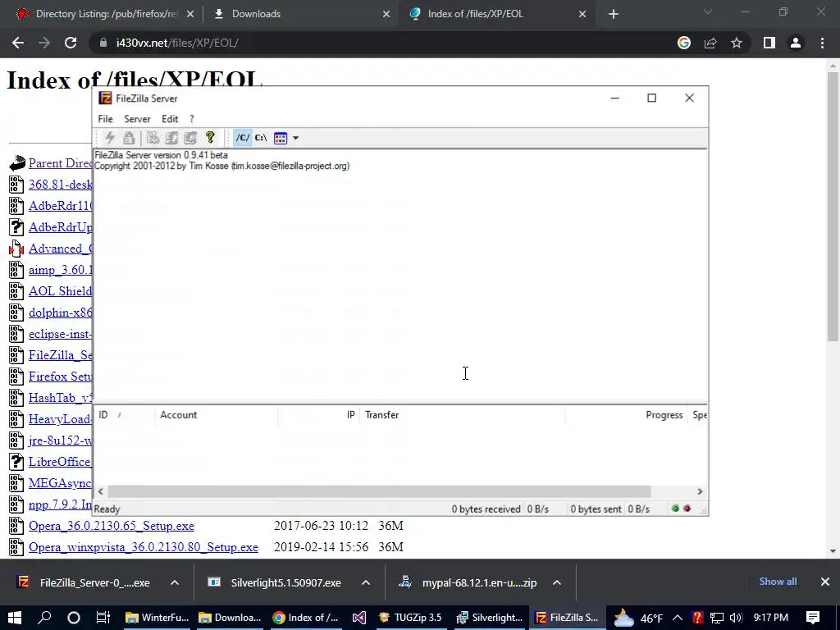The height and width of the screenshot is (630, 840).
Task: Open the Silverlight5.1.50907.exe download item
Action: point(275,583)
